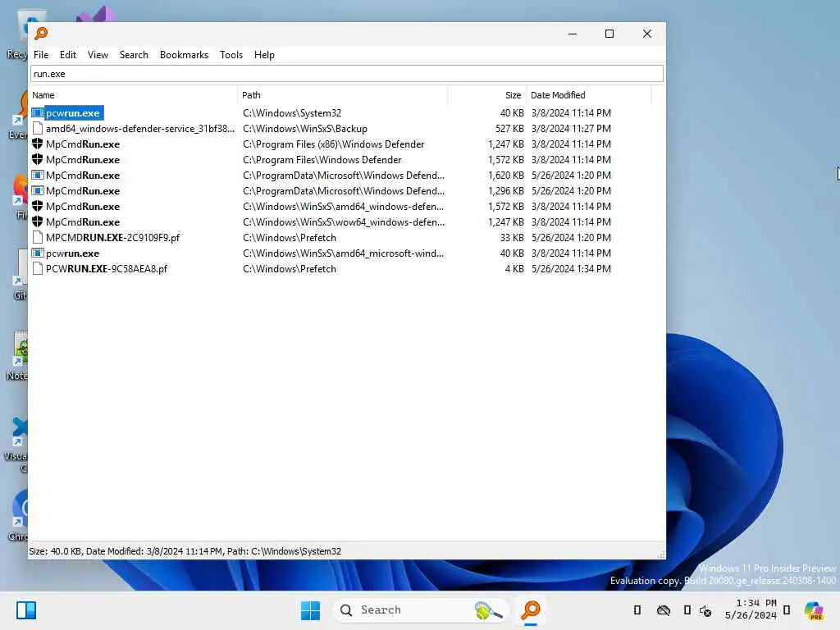Click the muted volume tray icon
This screenshot has width=840, height=630.
coord(705,610)
